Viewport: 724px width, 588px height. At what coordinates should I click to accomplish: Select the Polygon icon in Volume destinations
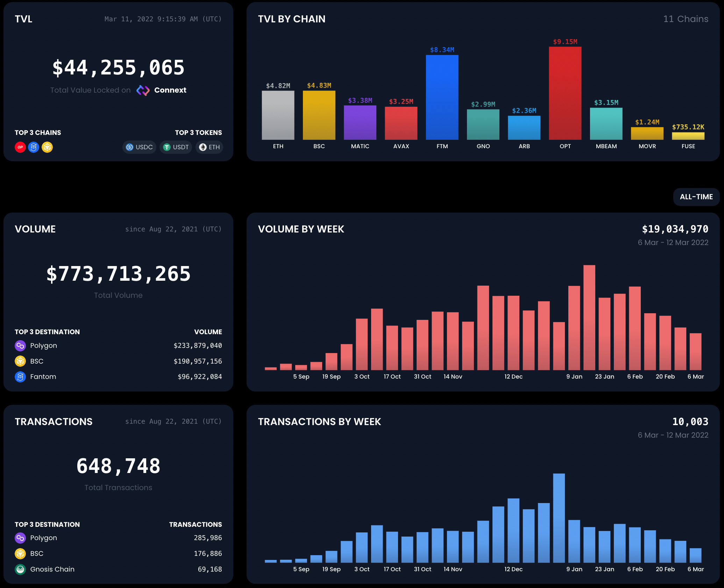click(20, 345)
